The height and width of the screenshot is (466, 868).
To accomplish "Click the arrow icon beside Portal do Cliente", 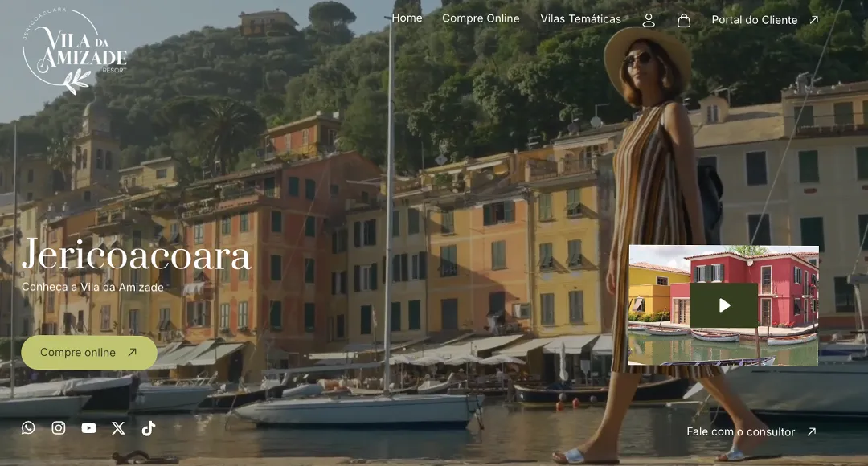I will pos(813,20).
